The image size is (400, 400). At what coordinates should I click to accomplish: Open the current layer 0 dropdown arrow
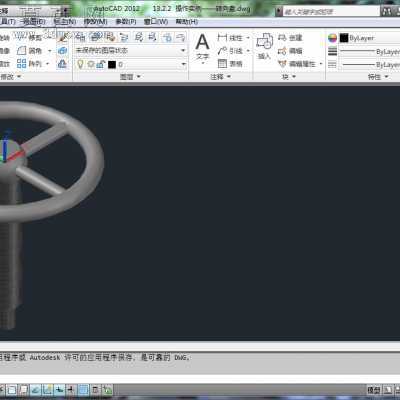coord(183,64)
